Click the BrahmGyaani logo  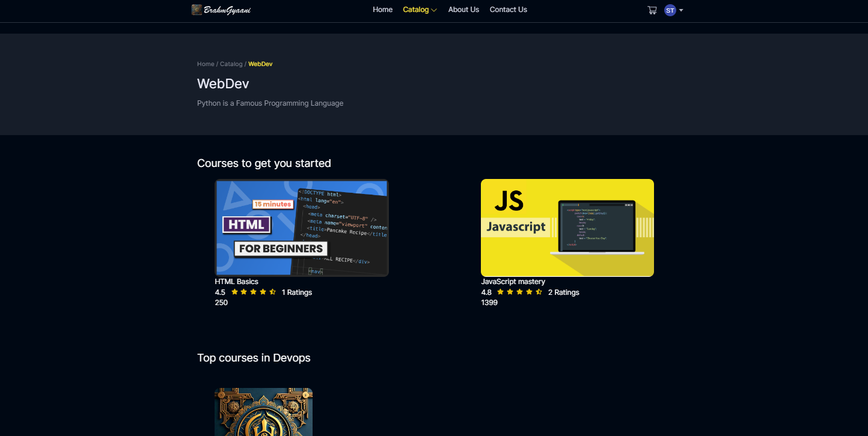221,10
